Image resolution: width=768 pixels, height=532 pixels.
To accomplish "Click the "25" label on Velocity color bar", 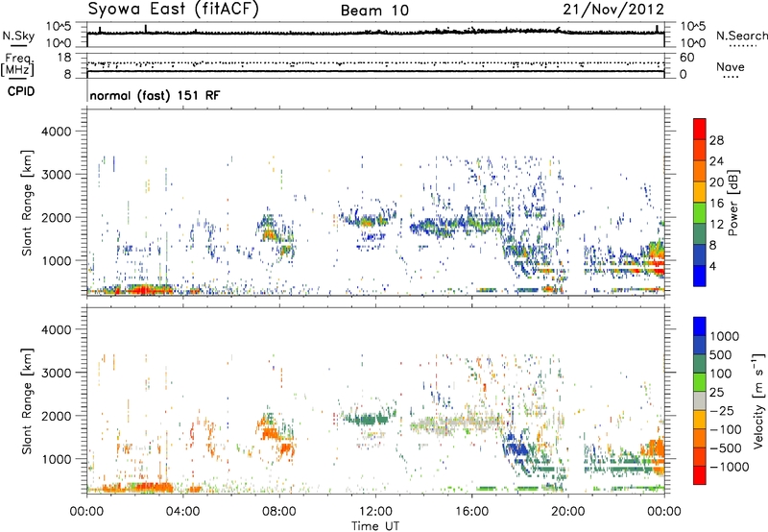I will (716, 392).
